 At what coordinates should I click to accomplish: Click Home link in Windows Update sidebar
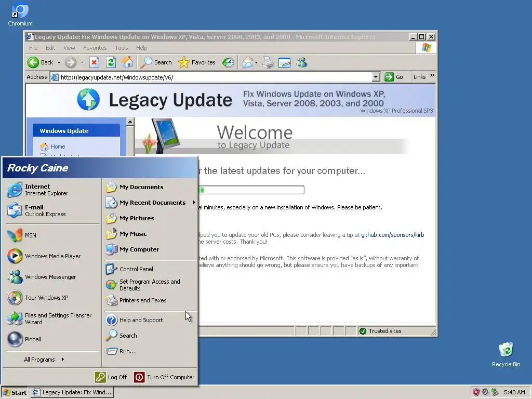(58, 147)
